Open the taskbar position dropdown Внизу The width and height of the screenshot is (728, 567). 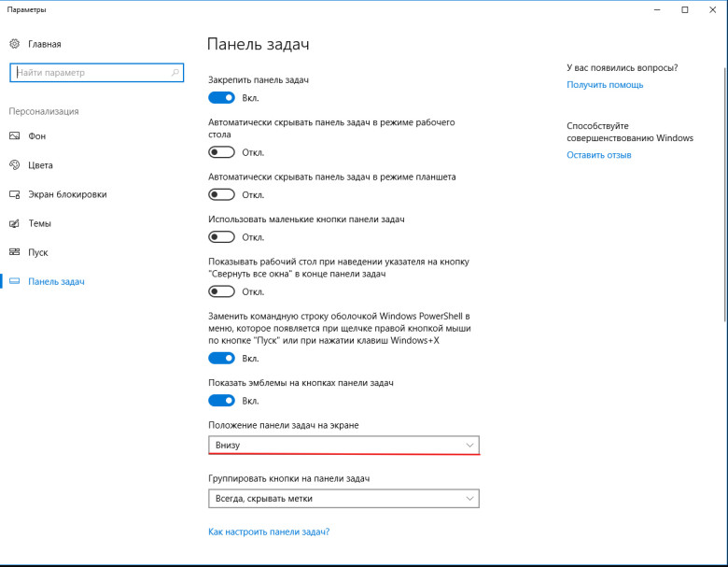tap(343, 446)
